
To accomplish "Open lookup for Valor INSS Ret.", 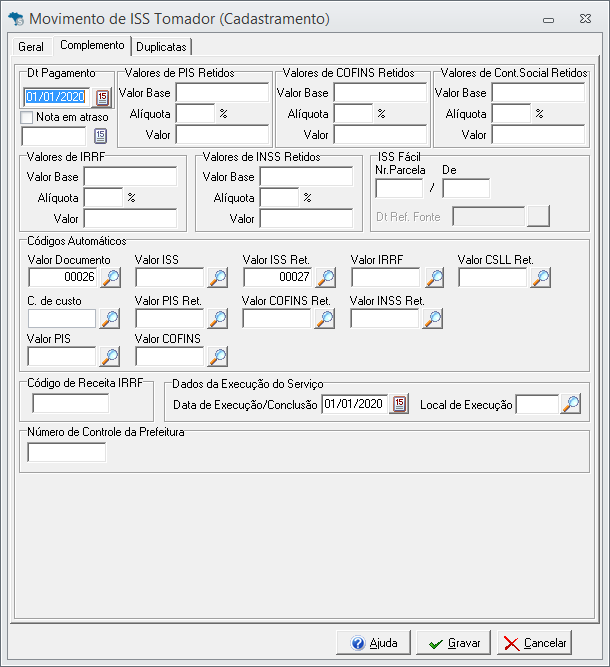I will 433,319.
